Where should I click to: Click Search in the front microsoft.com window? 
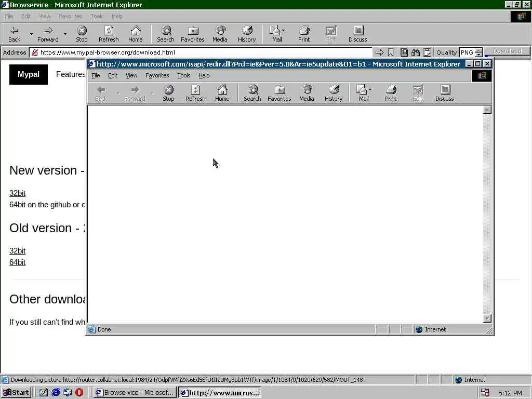click(x=252, y=94)
